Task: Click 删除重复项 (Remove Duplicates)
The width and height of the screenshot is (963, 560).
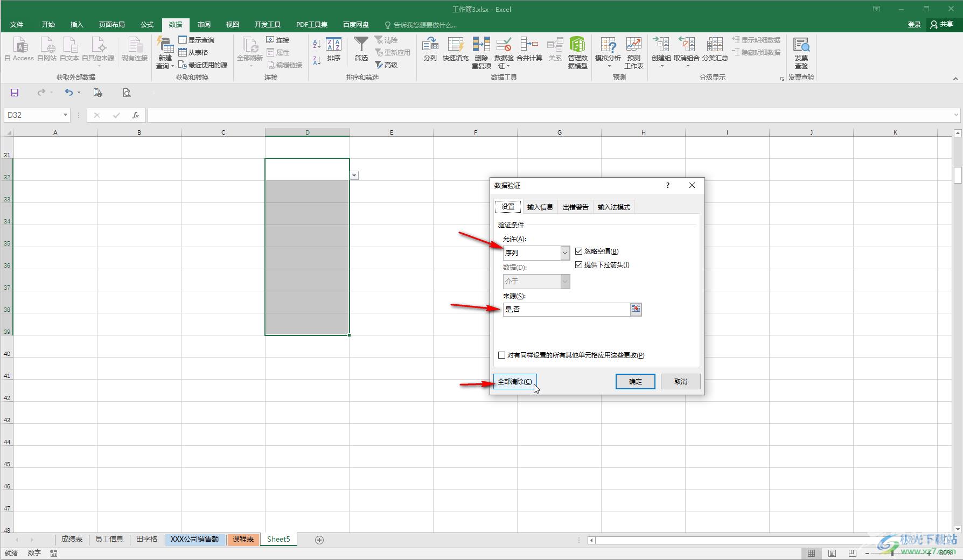Action: click(x=481, y=53)
